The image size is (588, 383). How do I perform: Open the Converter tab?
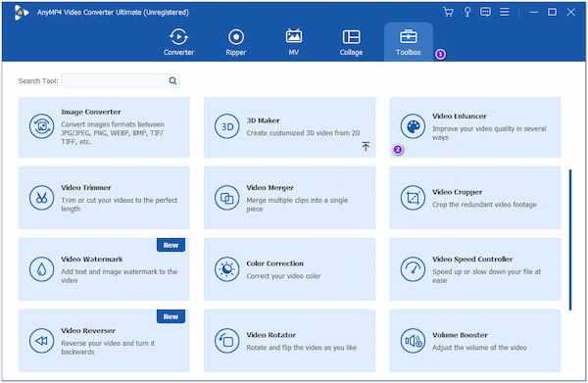(178, 42)
